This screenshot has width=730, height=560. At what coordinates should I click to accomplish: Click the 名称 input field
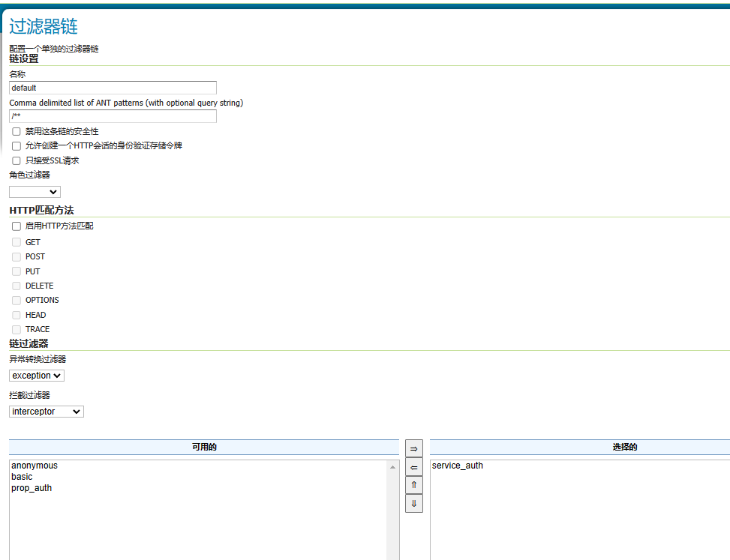coord(113,88)
